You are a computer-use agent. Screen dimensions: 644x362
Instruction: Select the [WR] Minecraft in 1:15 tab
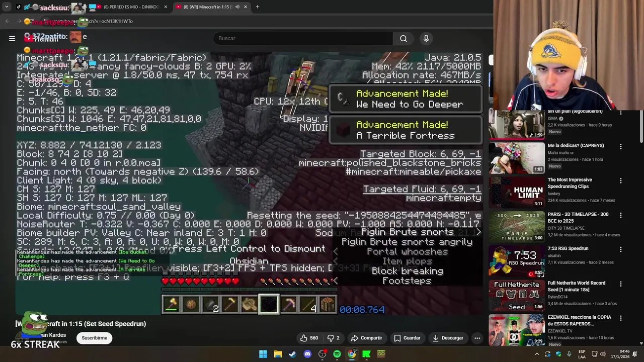pyautogui.click(x=211, y=7)
